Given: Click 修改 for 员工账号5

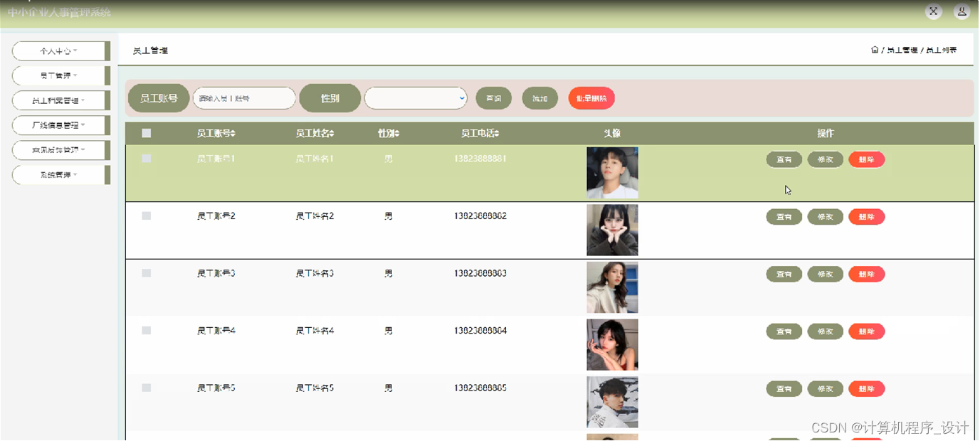Looking at the screenshot, I should 826,389.
